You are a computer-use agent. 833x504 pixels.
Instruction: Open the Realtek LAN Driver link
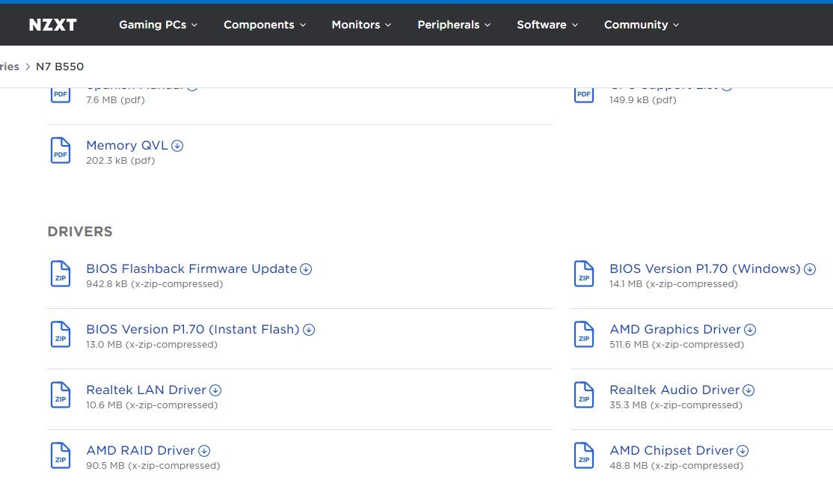click(146, 390)
